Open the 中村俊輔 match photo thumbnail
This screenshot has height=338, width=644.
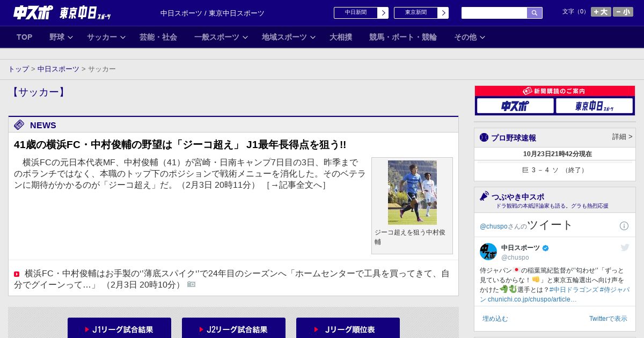tap(412, 193)
